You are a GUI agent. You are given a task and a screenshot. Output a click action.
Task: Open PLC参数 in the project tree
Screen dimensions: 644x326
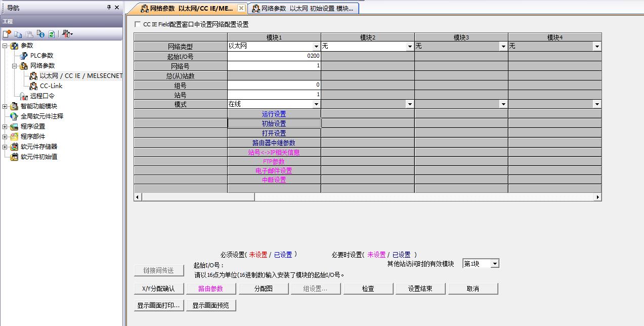tap(41, 56)
